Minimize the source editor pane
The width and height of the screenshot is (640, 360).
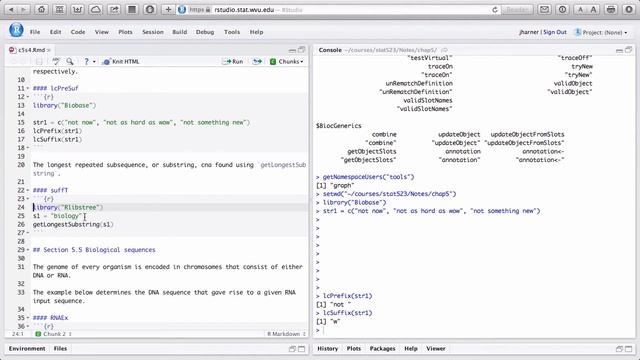(x=292, y=50)
